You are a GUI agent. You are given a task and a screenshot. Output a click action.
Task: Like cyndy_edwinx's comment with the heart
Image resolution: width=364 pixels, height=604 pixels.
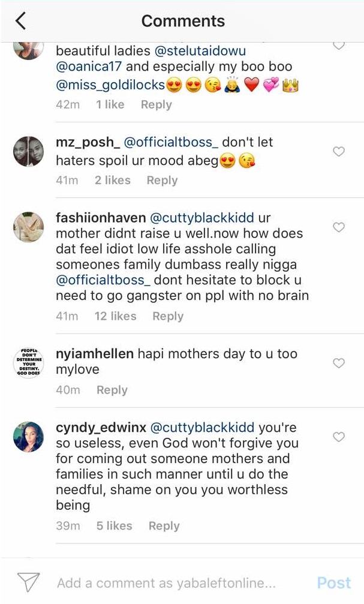[339, 437]
